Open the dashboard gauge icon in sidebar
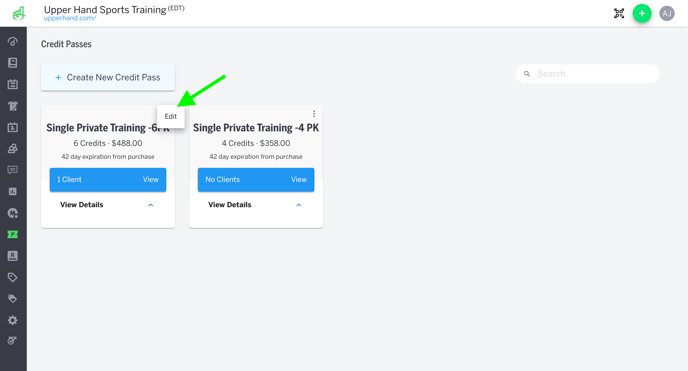This screenshot has width=688, height=371. (13, 42)
